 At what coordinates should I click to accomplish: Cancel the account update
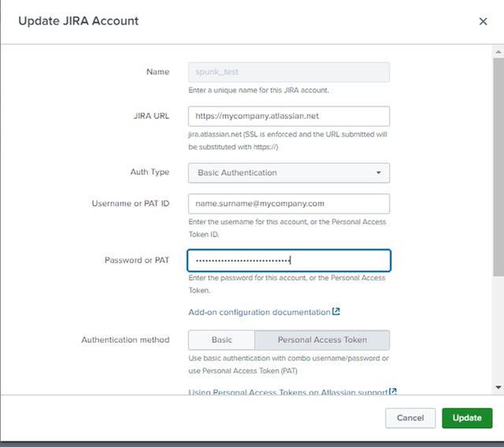tap(410, 418)
